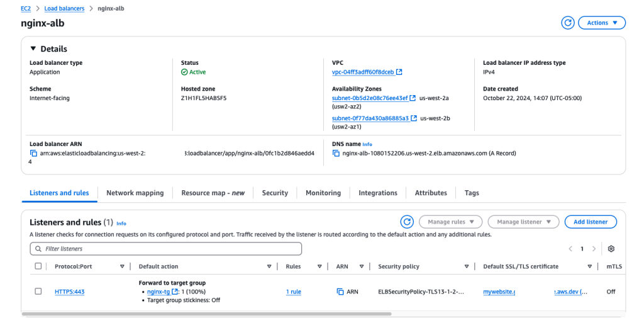
Task: Open the Resource map - new tab
Action: click(x=213, y=193)
